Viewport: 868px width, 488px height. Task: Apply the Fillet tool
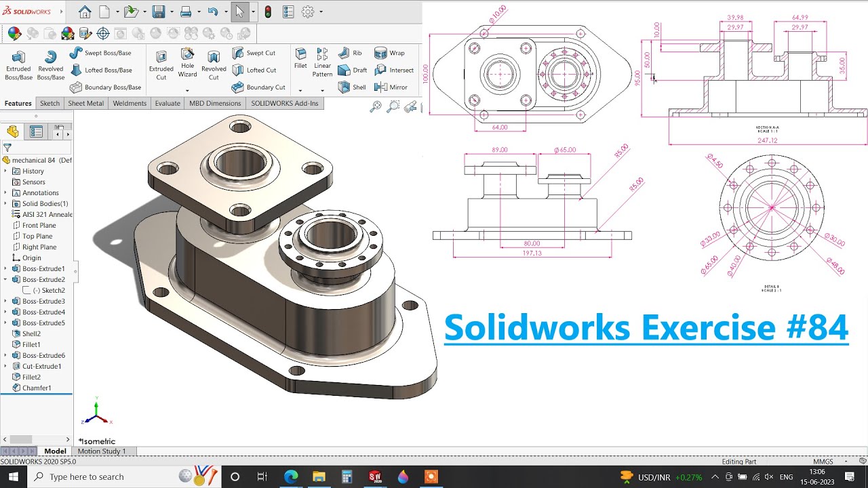300,59
